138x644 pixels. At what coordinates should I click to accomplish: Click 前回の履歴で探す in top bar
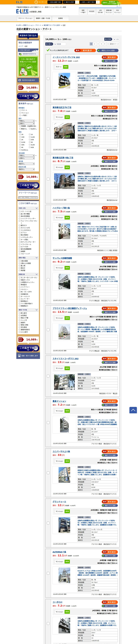coord(55,2)
